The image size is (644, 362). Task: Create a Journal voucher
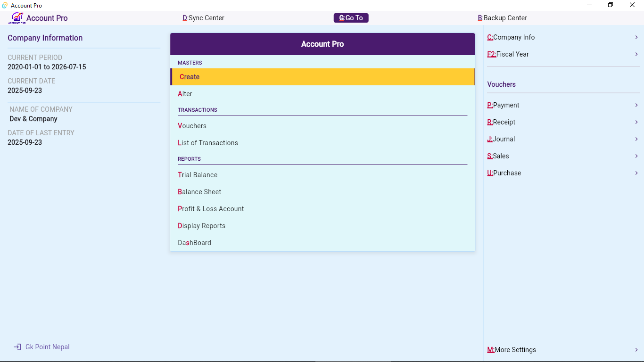(x=563, y=139)
